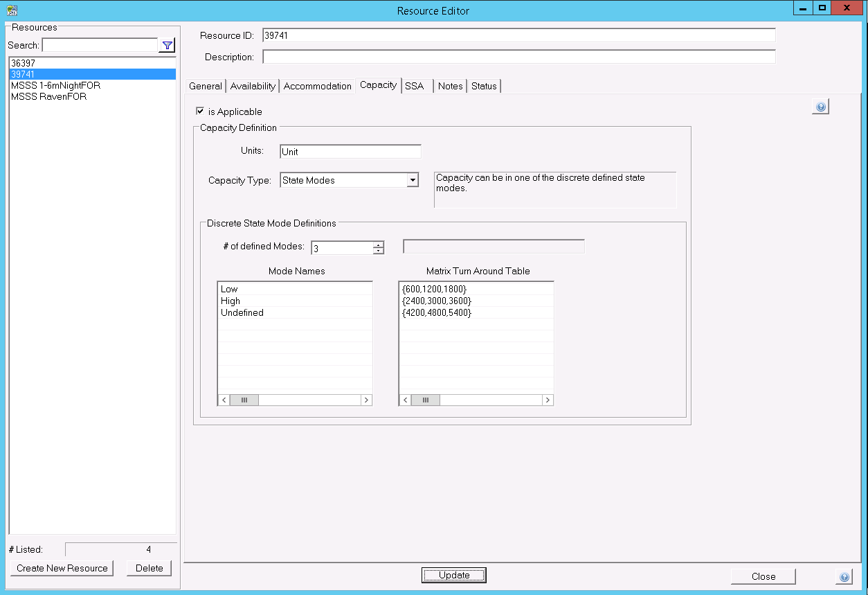Switch to the General tab
Image resolution: width=868 pixels, height=595 pixels.
[206, 86]
